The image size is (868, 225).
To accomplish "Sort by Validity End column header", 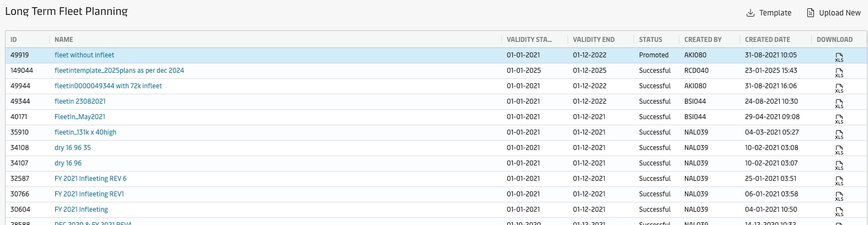I will click(593, 40).
